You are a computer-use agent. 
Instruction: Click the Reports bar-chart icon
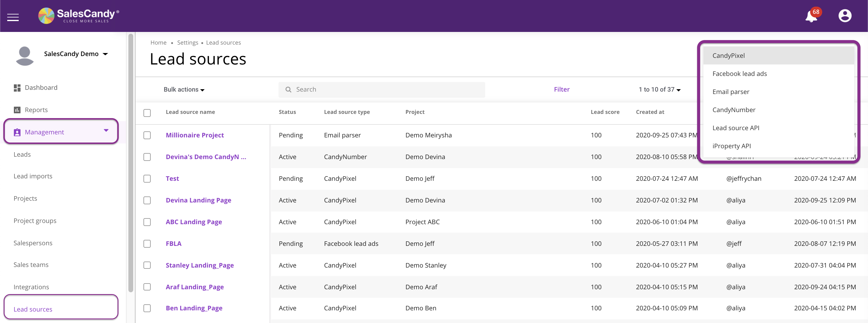[x=17, y=109]
